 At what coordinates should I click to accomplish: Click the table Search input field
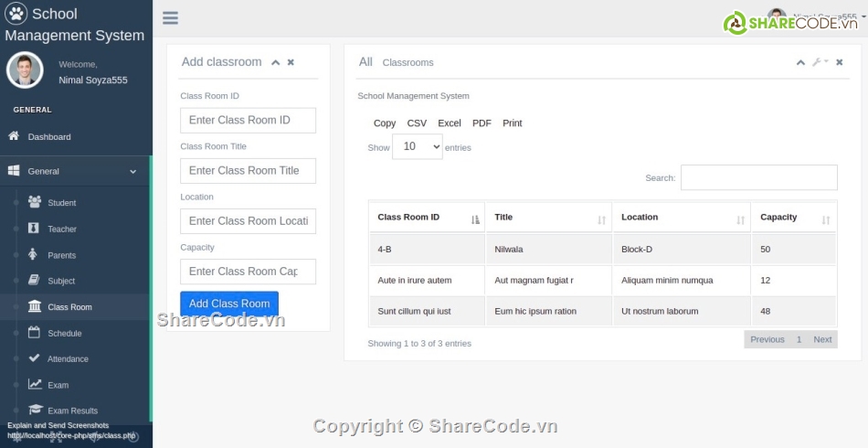pyautogui.click(x=758, y=177)
